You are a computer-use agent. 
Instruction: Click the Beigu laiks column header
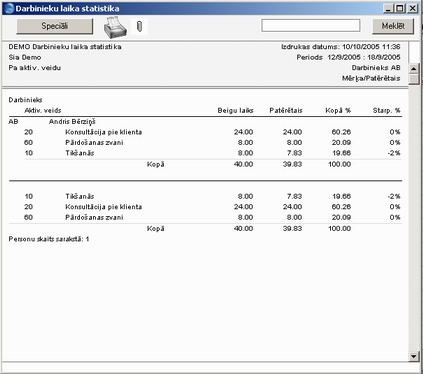235,110
